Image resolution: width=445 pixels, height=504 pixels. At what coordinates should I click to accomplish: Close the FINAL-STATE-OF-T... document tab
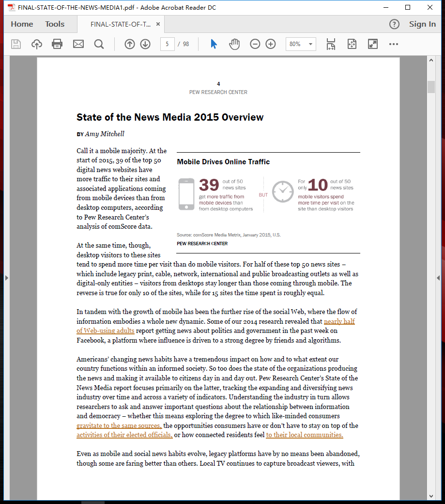158,24
